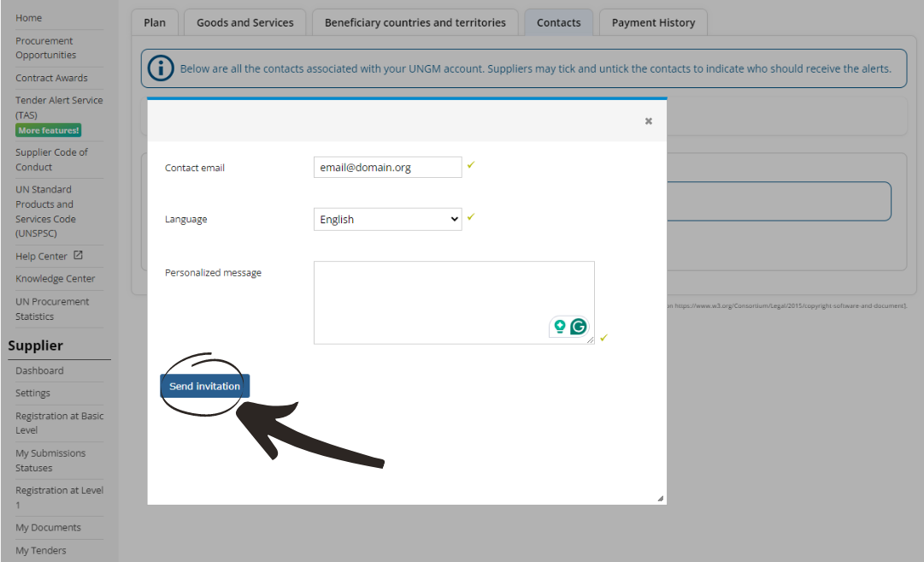
Task: Click the Grammarly suggestions lightbulb icon
Action: pyautogui.click(x=561, y=326)
